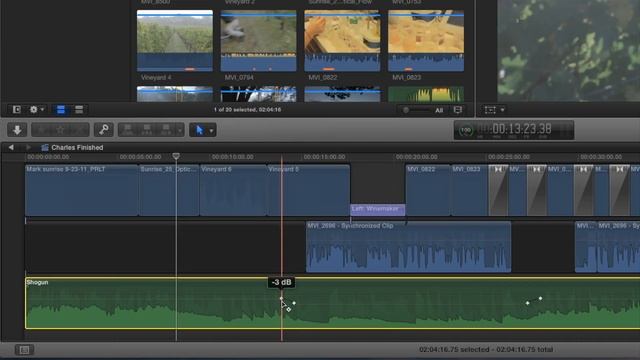Activate the Transform tool in viewer
Viewport: 640px width, 360px height.
pos(490,109)
